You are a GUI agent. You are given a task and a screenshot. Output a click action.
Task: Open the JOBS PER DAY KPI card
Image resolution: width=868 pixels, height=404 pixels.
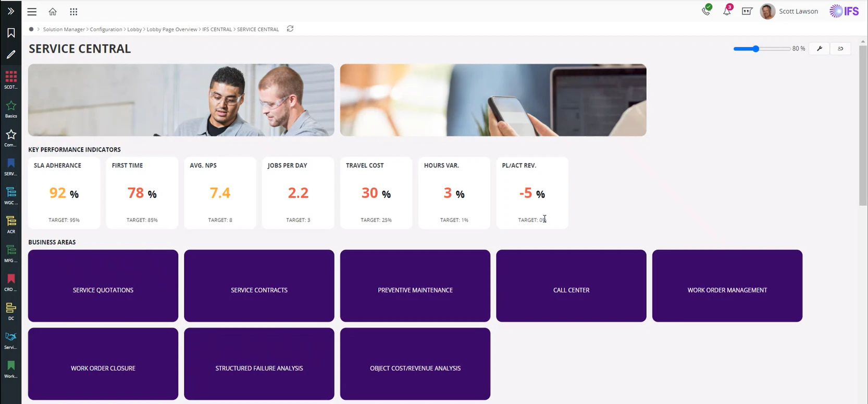pyautogui.click(x=298, y=193)
